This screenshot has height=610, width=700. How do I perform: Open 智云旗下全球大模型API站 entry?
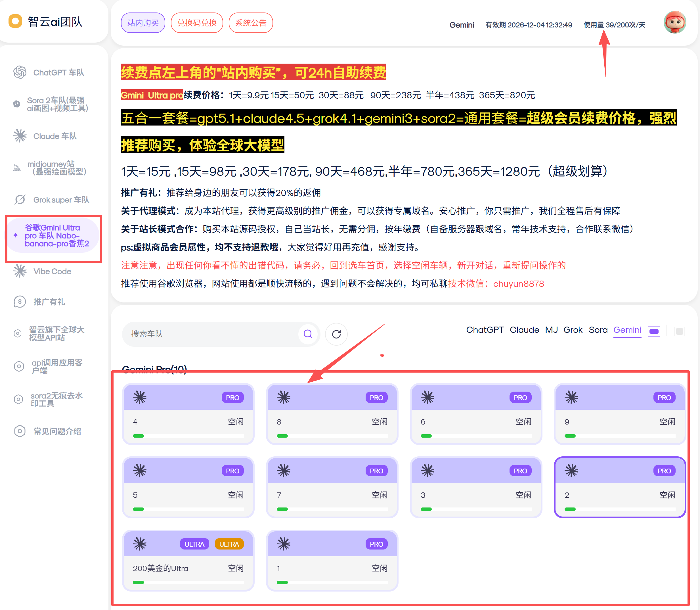coord(56,334)
